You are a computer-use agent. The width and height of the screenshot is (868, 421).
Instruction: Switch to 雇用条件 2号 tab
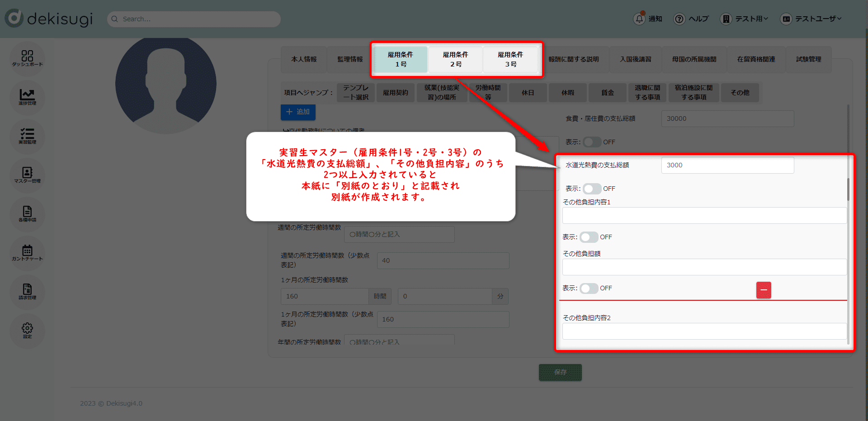[x=455, y=59]
